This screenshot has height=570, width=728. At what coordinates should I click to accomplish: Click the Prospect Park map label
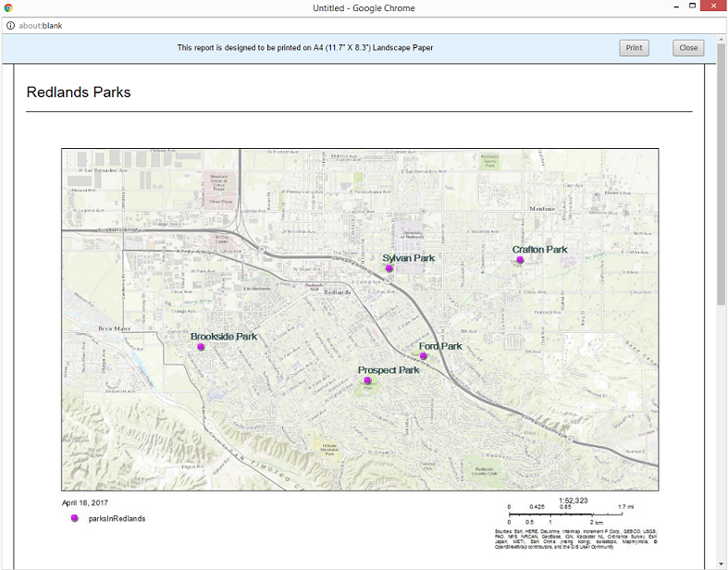[389, 370]
